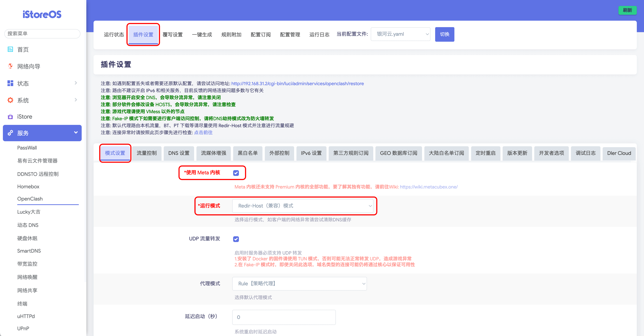Toggle the 使用 Meta 内核 checkbox

(236, 173)
